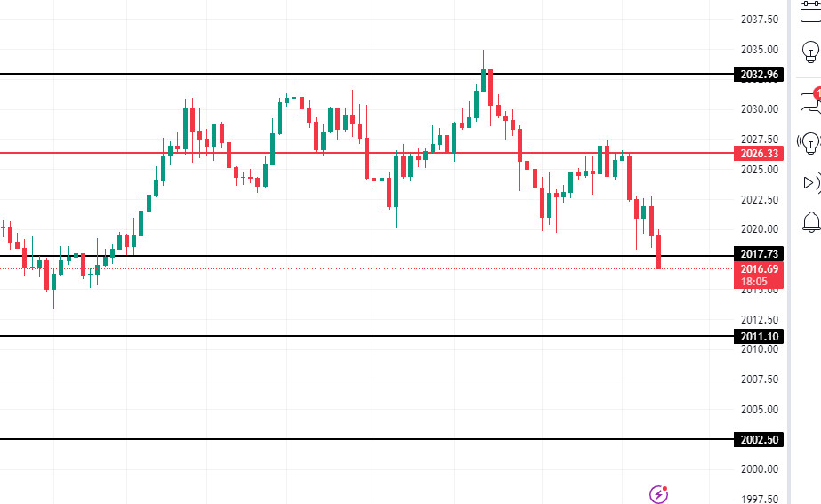821x504 pixels.
Task: Click the streams play icon
Action: [x=809, y=182]
